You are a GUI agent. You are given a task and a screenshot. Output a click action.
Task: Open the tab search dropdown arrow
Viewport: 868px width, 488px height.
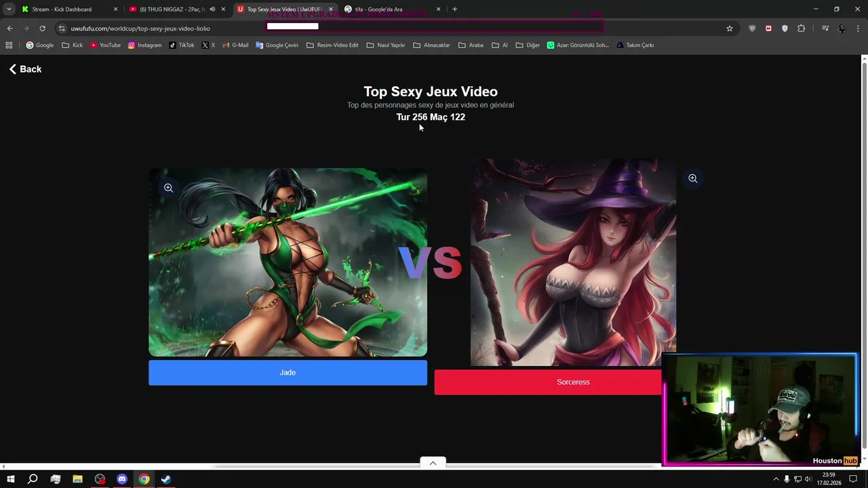(x=9, y=9)
